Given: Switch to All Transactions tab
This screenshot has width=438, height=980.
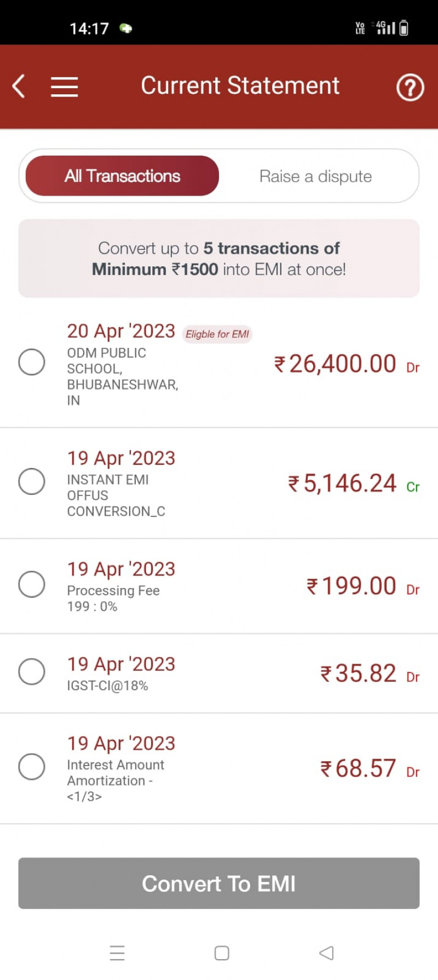Looking at the screenshot, I should [x=122, y=176].
